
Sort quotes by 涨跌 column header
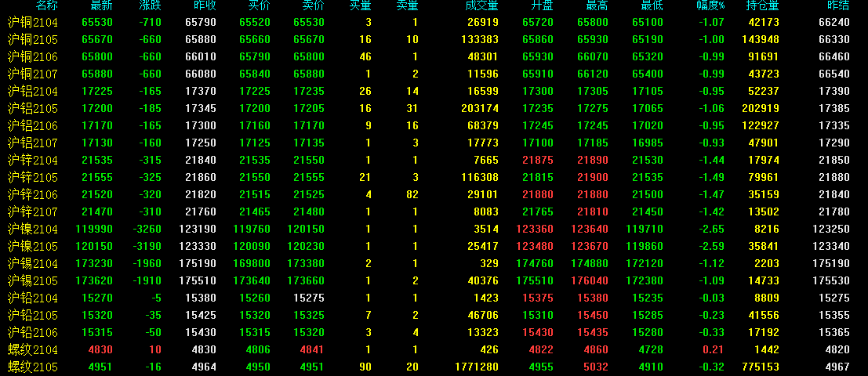(151, 6)
